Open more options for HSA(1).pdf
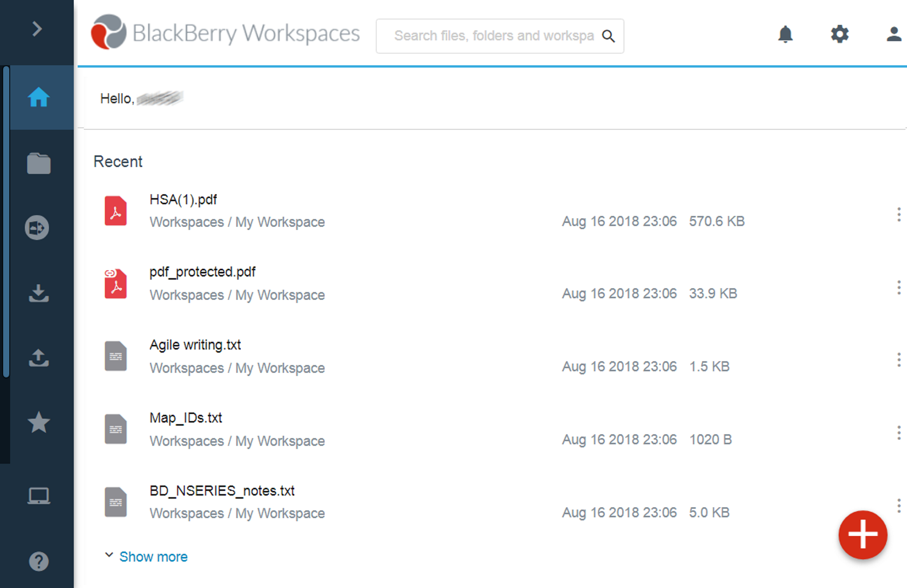Viewport: 907px width, 588px height. [x=899, y=214]
